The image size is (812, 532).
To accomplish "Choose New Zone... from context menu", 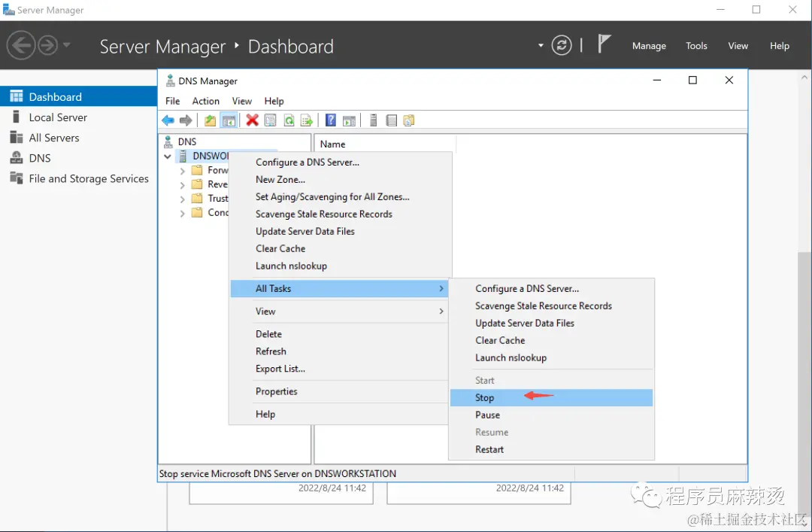I will (x=341, y=179).
